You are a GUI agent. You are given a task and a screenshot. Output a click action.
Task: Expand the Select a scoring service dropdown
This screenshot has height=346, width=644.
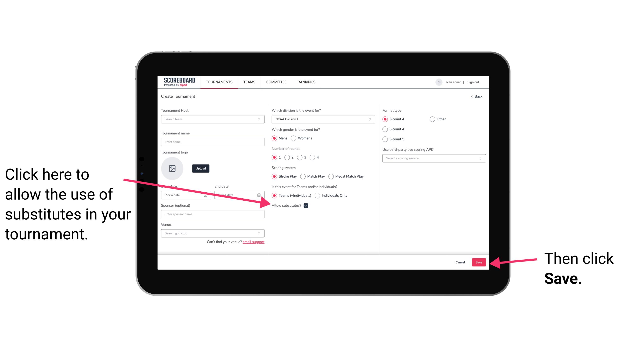433,159
